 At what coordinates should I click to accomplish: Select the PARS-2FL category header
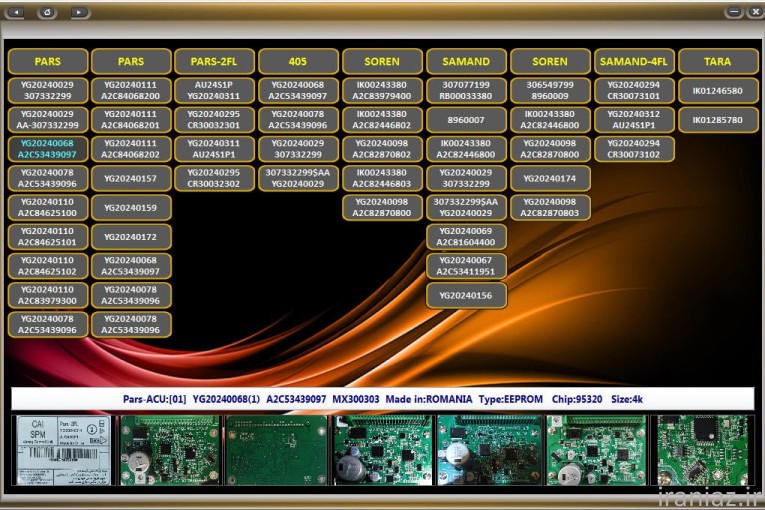[215, 61]
